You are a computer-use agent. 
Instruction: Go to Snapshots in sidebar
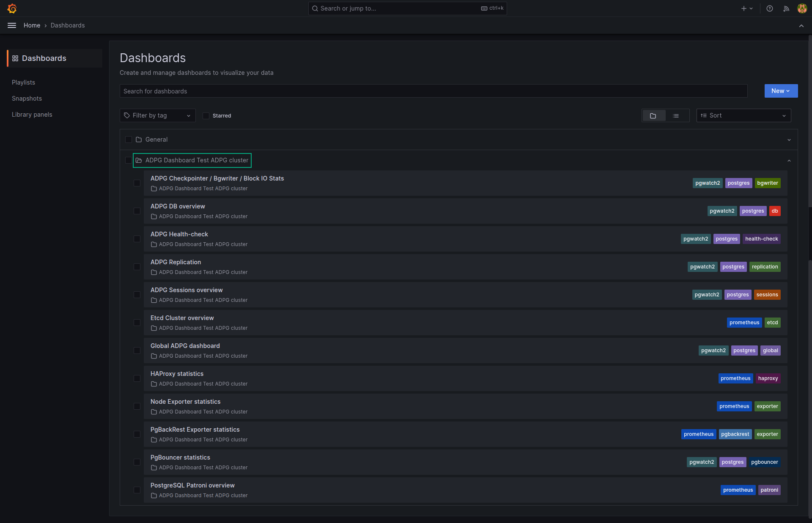27,99
